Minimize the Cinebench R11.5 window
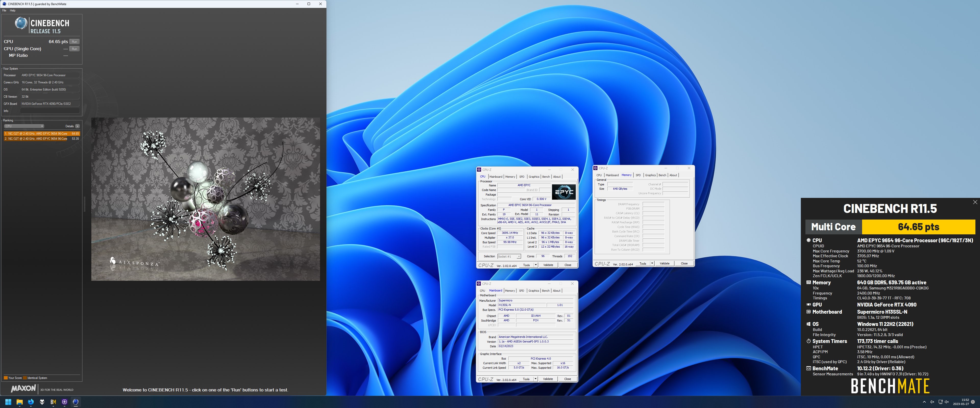The image size is (980, 408). click(x=297, y=4)
